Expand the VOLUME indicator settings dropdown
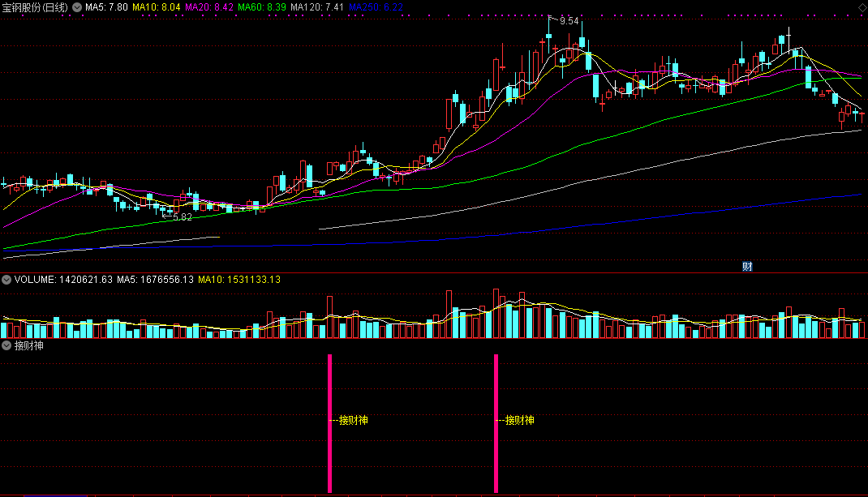This screenshot has height=497, width=868. click(x=6, y=280)
